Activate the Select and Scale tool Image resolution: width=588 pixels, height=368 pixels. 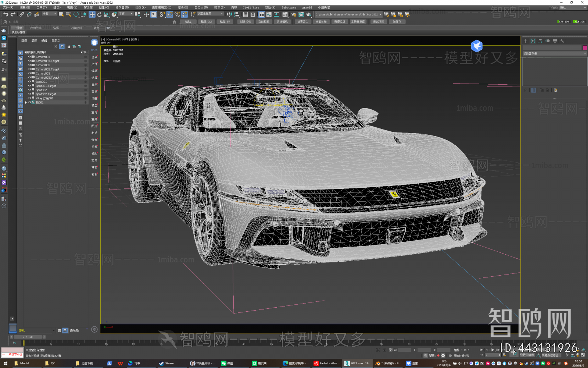[107, 14]
